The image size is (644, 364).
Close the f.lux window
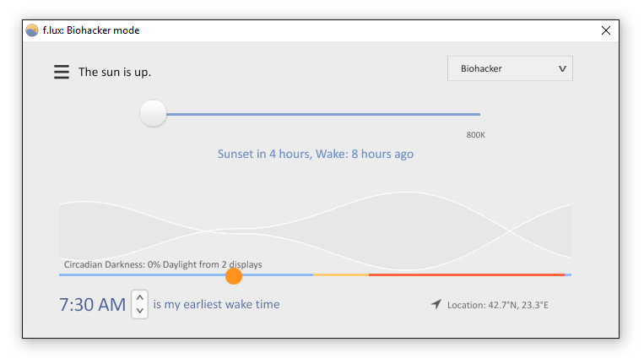click(x=606, y=30)
